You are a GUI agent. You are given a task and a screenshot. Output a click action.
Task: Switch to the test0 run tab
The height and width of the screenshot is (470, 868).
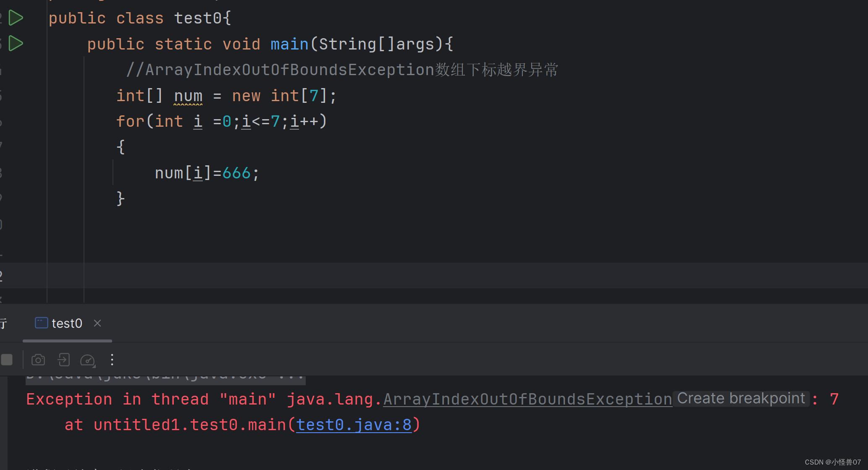67,323
